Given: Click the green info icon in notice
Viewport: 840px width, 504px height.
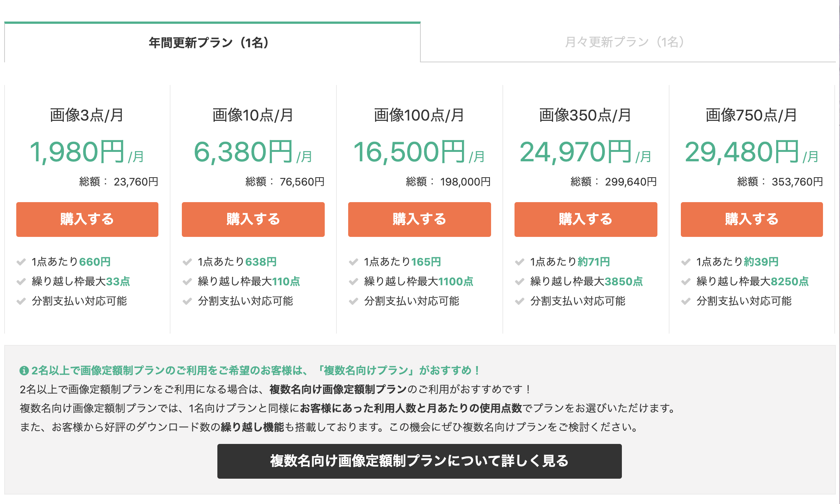Looking at the screenshot, I should tap(24, 371).
